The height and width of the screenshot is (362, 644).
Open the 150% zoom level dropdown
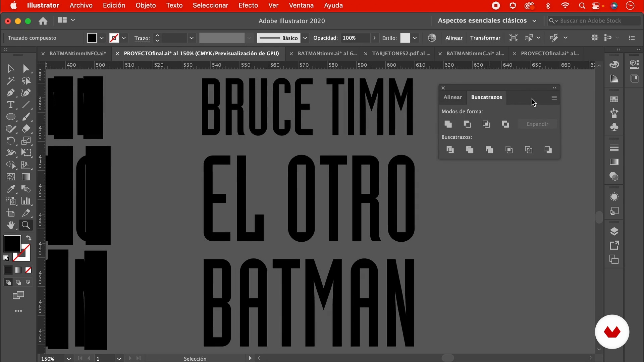[69, 358]
